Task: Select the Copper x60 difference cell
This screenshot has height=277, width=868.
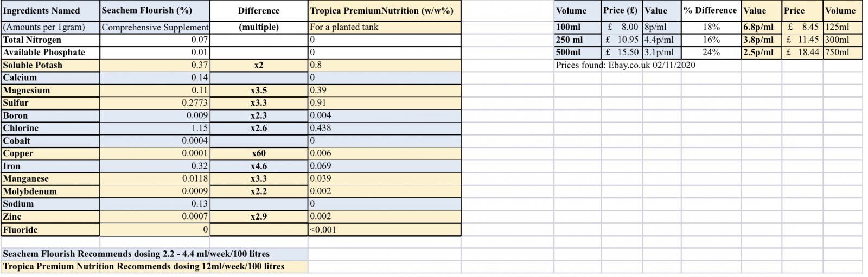Action: point(259,153)
